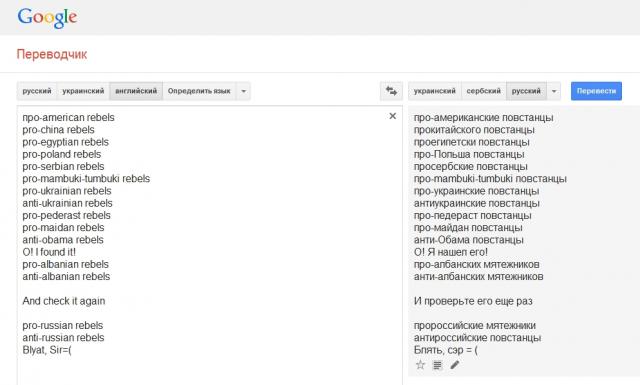The height and width of the screenshot is (385, 640).
Task: Select русский as source language
Action: pos(37,91)
